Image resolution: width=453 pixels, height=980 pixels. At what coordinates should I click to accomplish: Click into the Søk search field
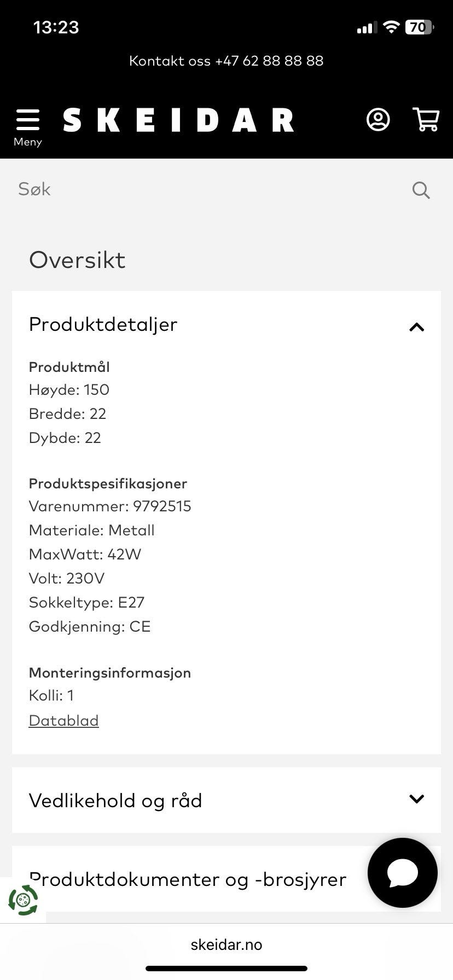coord(208,189)
